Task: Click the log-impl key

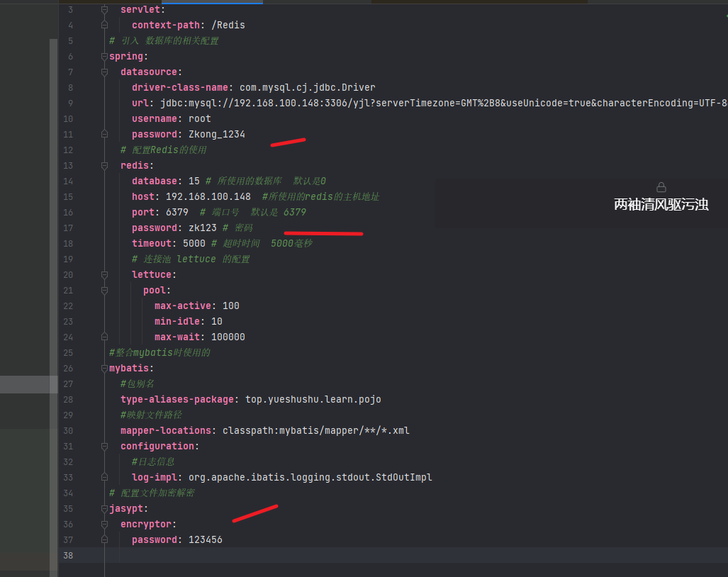Action: tap(154, 477)
